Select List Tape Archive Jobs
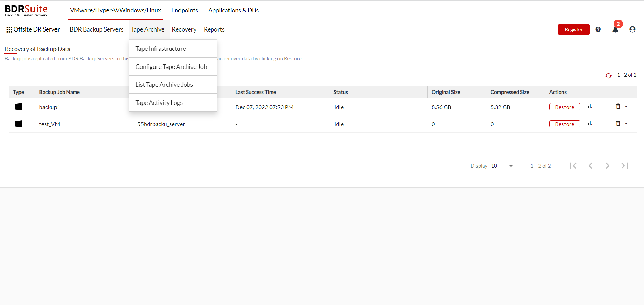The height and width of the screenshot is (305, 644). (173, 85)
